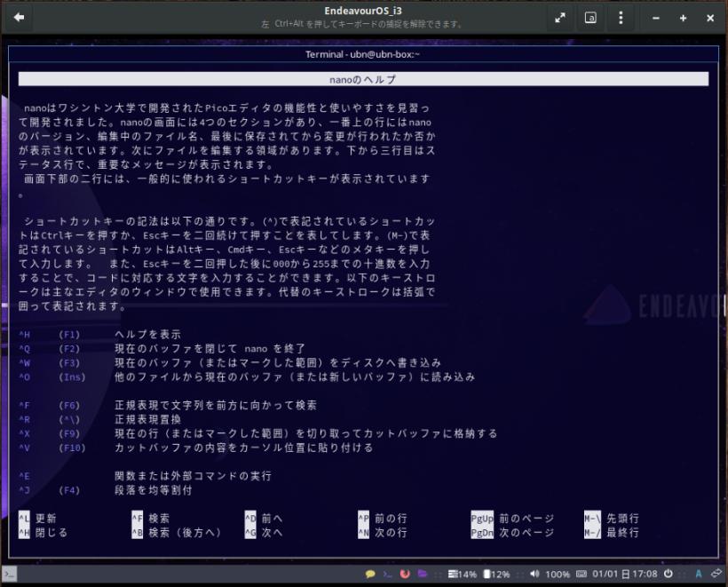Click the 100% volume level text
Viewport: 728px width, 587px height.
pos(558,575)
